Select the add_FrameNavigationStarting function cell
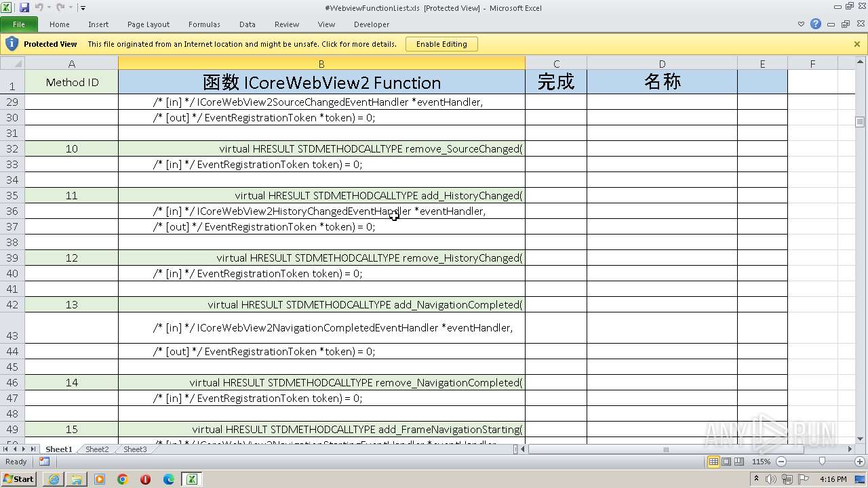Image resolution: width=868 pixels, height=488 pixels. click(321, 429)
